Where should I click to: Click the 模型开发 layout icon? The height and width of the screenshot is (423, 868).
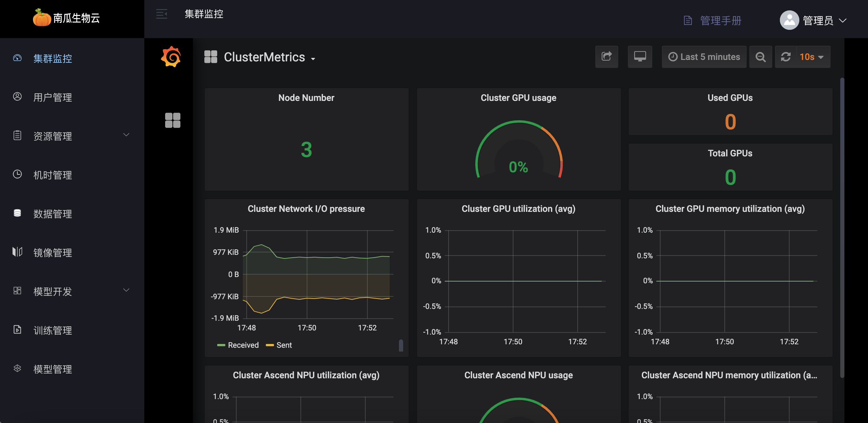click(x=17, y=291)
